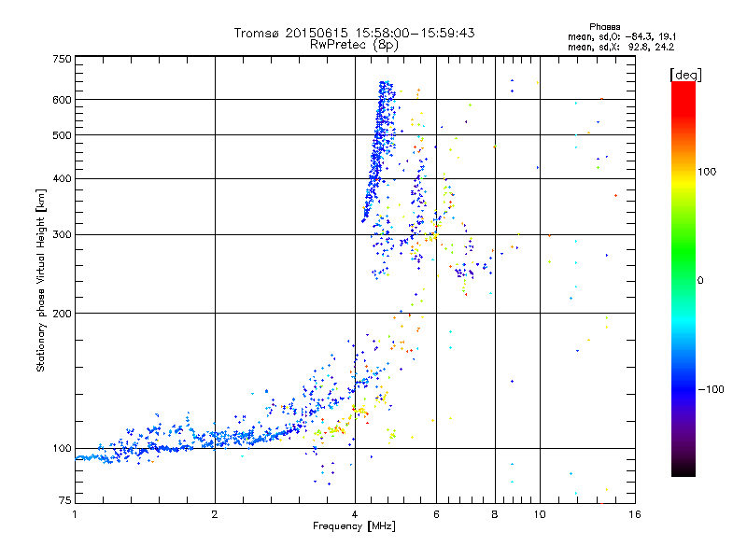Click the height axis label '75'
This screenshot has width=747, height=560.
click(x=65, y=500)
